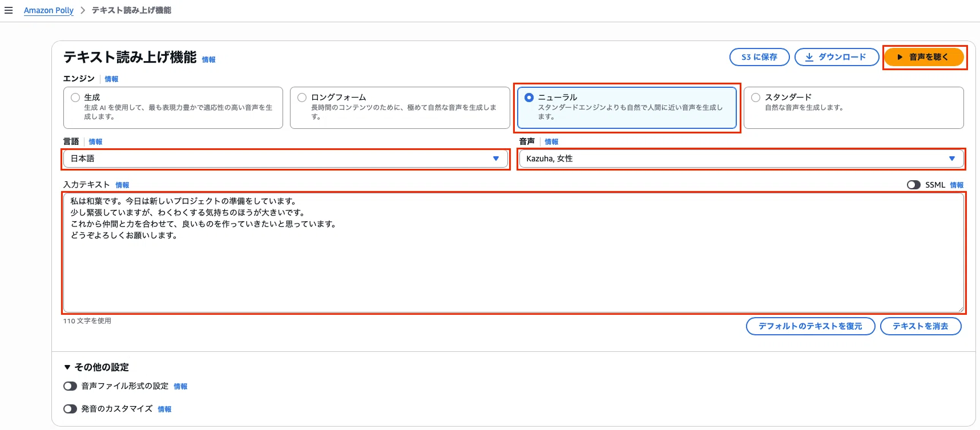Open 情報 link next to 入力テキスト

tap(122, 185)
